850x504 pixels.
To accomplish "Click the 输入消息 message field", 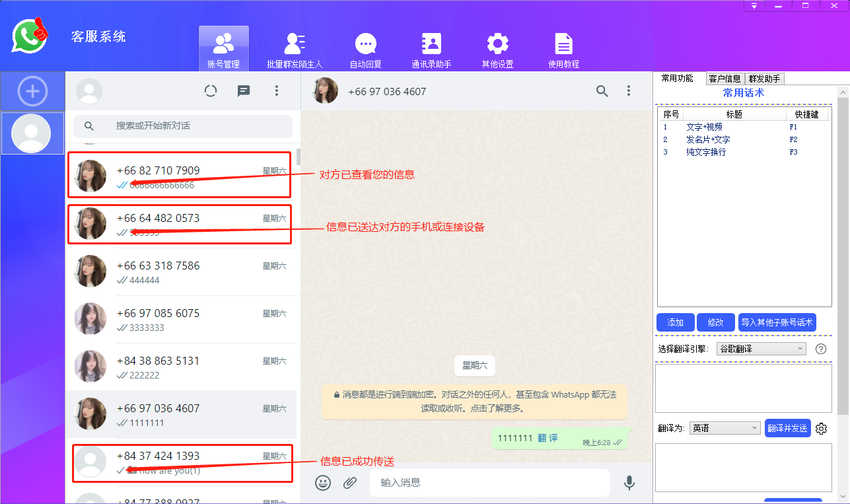I will (490, 483).
